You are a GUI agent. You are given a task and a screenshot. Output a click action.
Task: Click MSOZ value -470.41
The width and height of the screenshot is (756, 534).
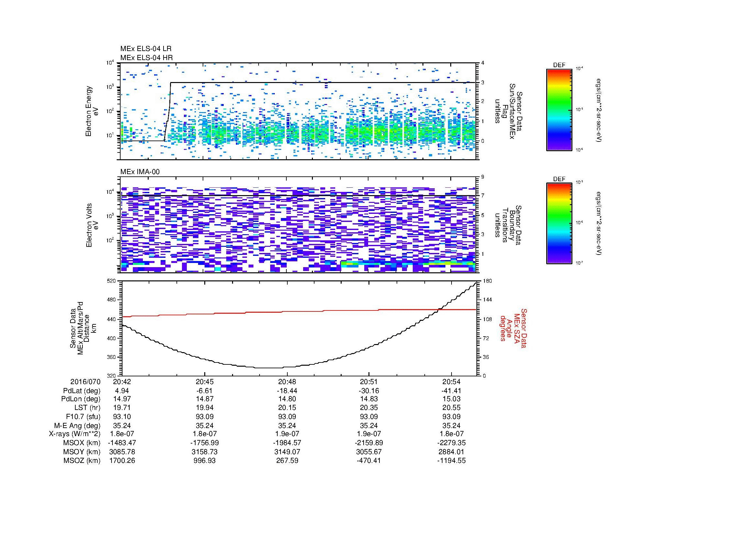click(369, 461)
